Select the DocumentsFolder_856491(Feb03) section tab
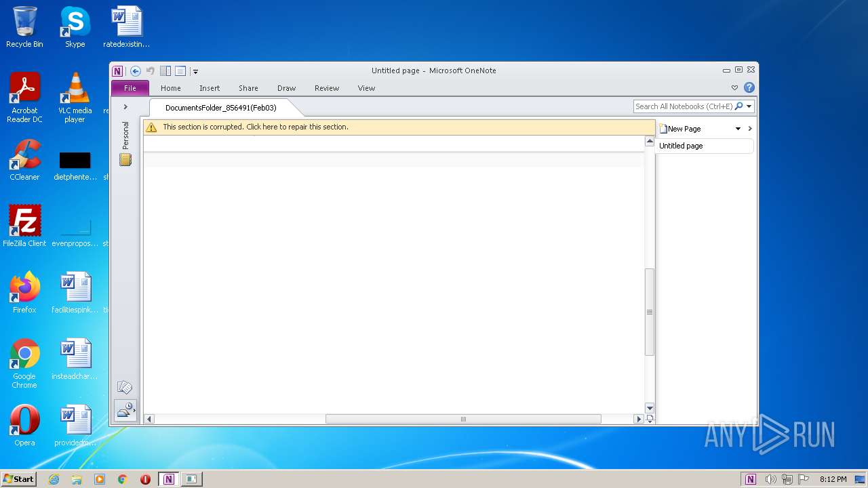The height and width of the screenshot is (488, 868). pyautogui.click(x=221, y=108)
